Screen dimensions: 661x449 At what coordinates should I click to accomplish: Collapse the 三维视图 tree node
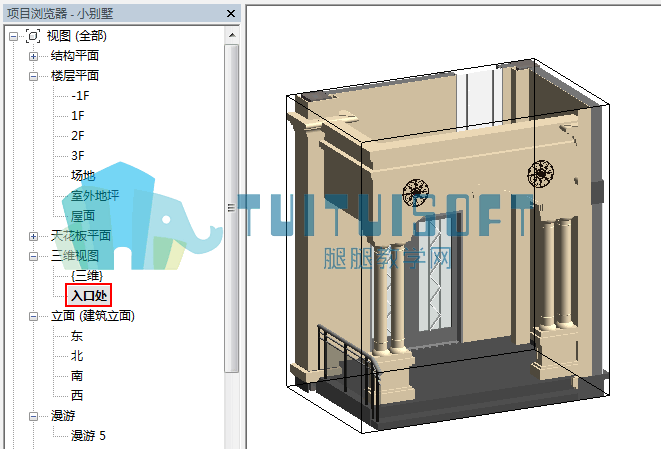point(33,256)
